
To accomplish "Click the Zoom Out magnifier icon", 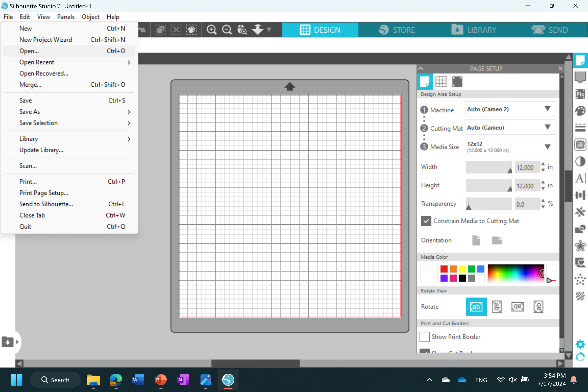I will 227,30.
